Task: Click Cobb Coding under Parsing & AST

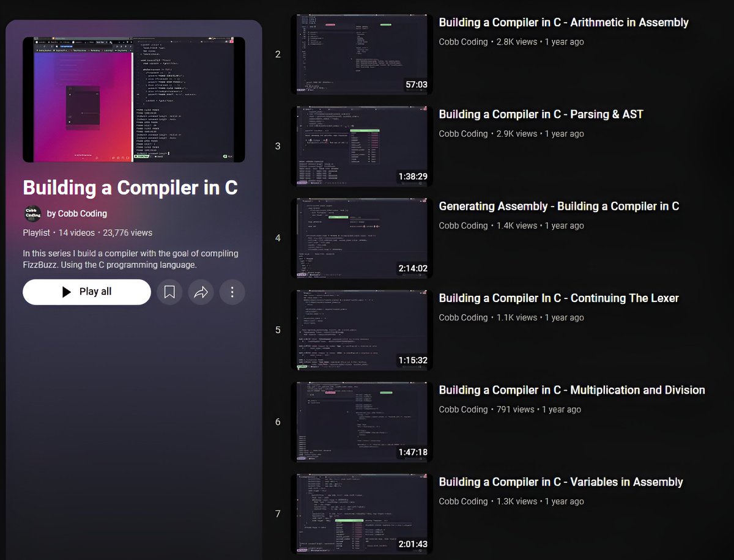Action: [463, 134]
